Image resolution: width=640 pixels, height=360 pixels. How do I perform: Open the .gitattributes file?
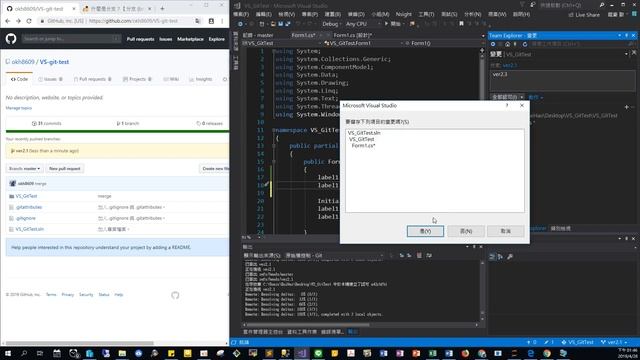click(x=29, y=207)
